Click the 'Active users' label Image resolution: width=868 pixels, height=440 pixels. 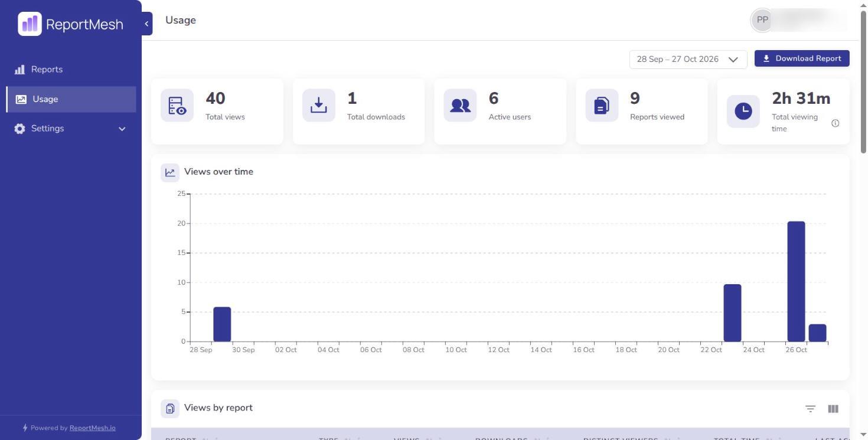point(510,117)
